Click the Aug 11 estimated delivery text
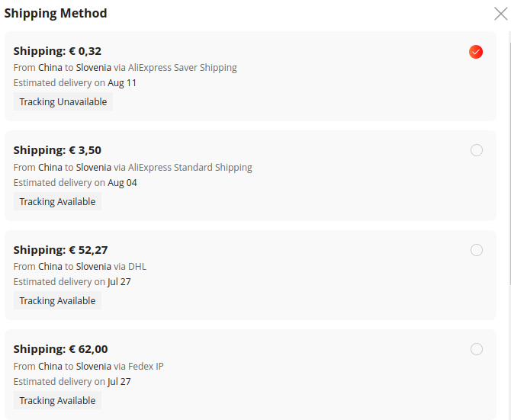The width and height of the screenshot is (511, 420). (122, 83)
